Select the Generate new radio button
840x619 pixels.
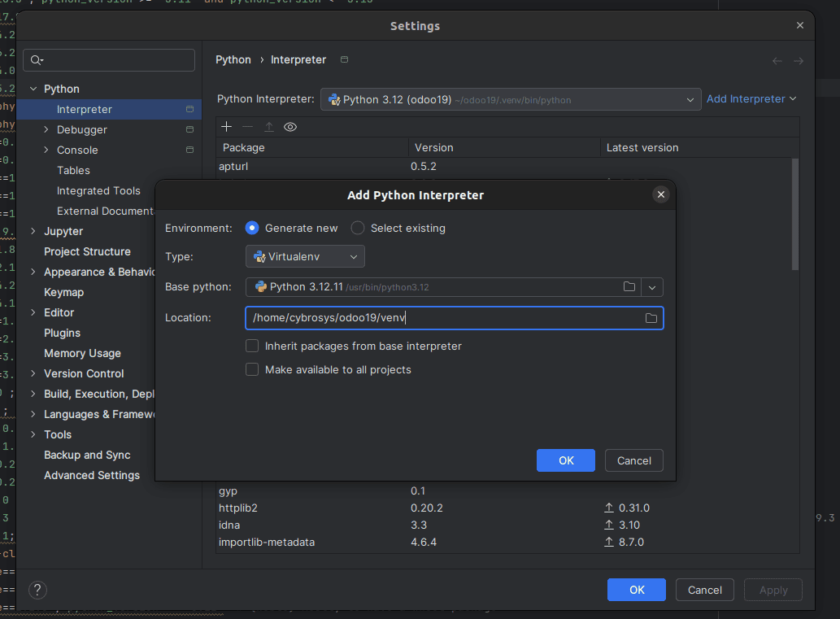click(252, 229)
